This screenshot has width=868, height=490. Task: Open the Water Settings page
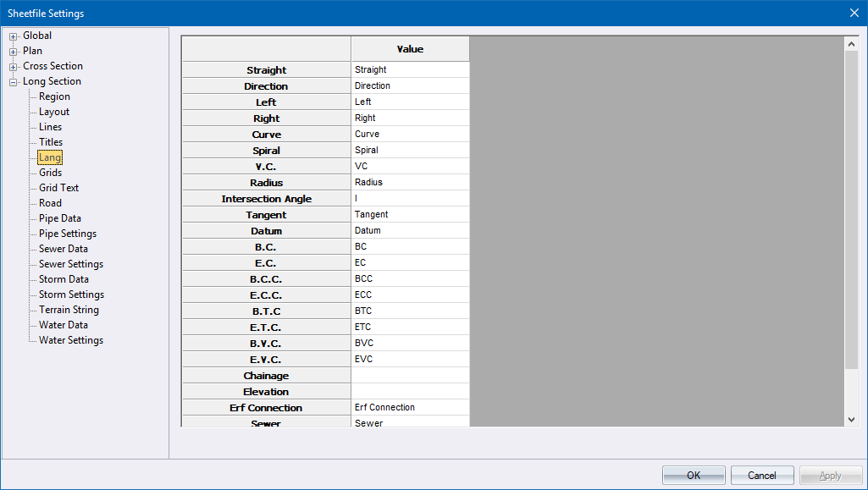[71, 340]
